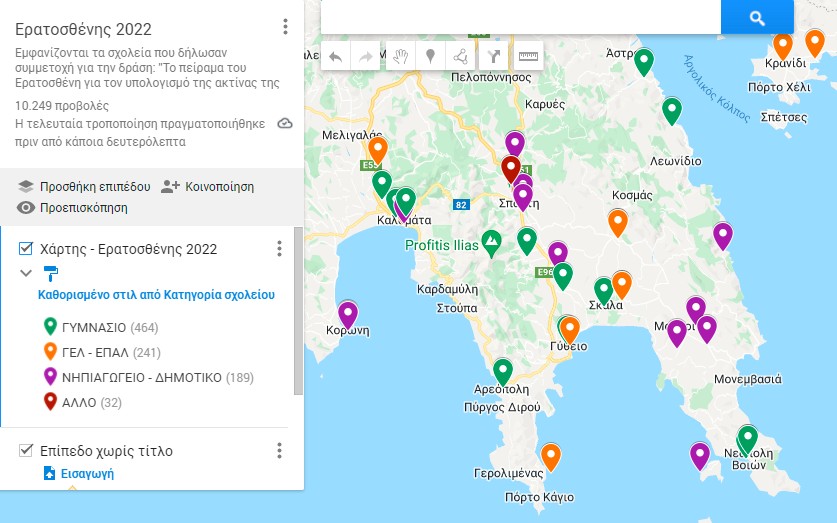
Task: Click the Κοινοποίηση share button
Action: [x=207, y=186]
